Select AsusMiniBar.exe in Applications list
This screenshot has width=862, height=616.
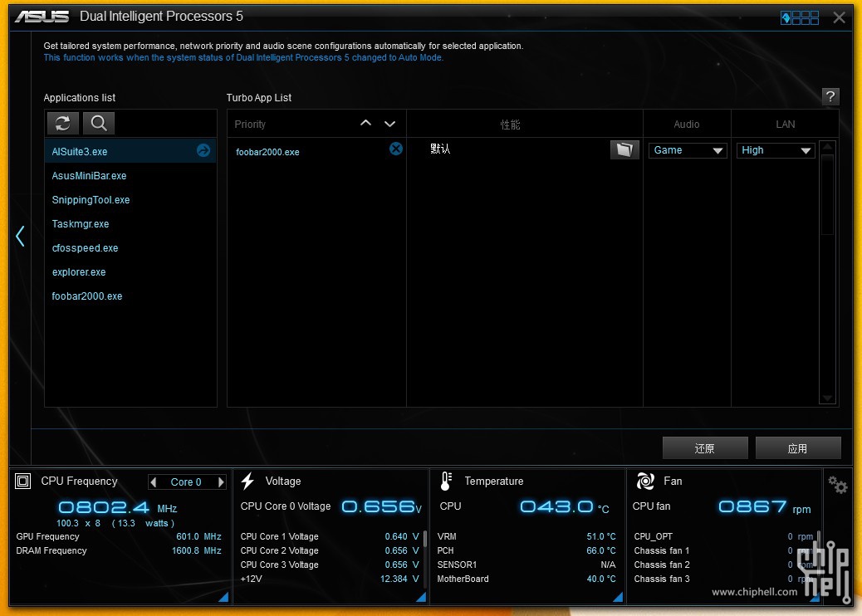pos(130,176)
